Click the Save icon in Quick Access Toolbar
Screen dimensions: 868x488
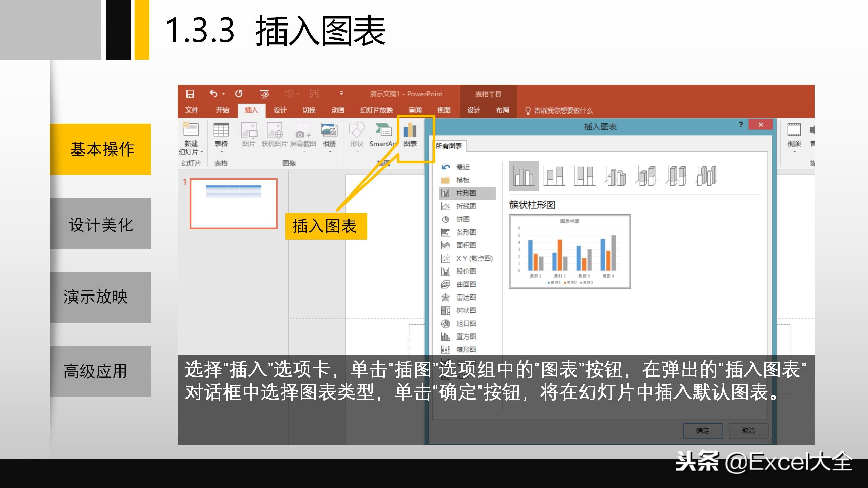(190, 94)
